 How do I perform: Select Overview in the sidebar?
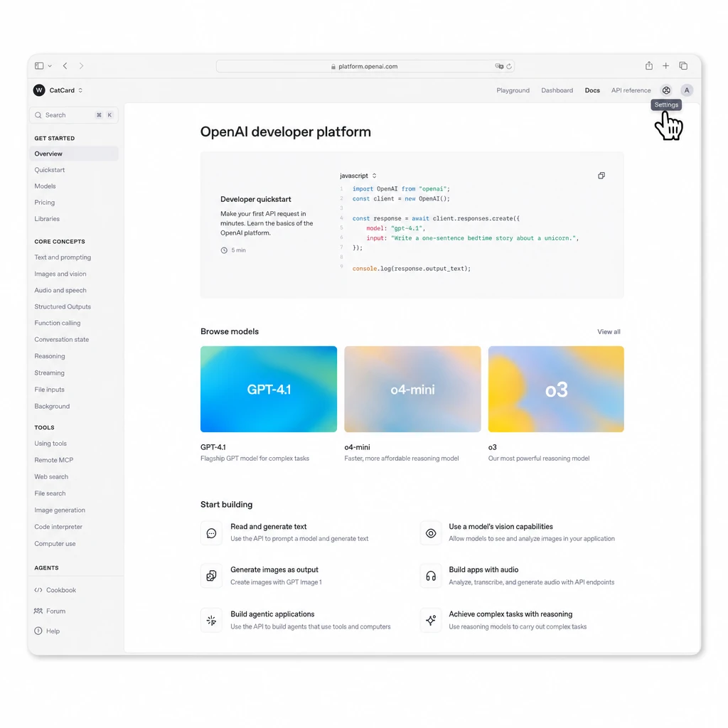point(74,154)
